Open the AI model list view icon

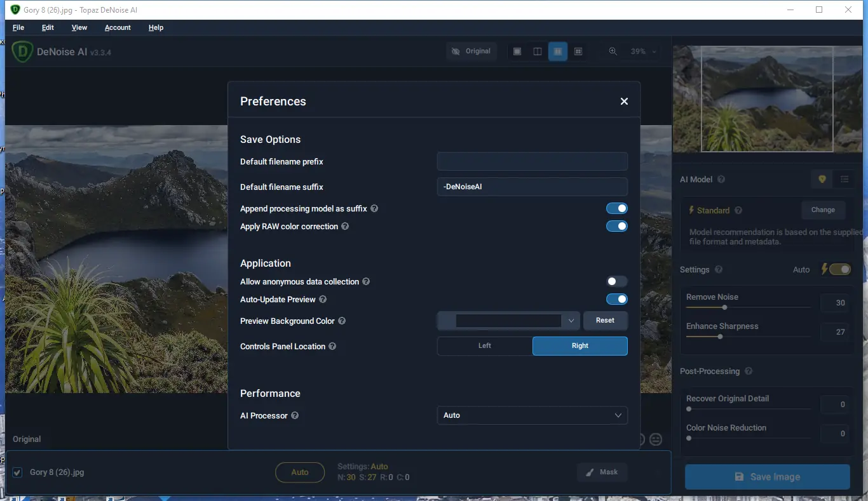[844, 180]
